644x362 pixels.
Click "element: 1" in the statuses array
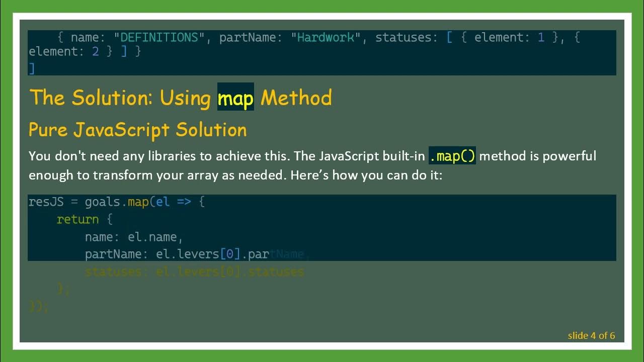pyautogui.click(x=509, y=37)
